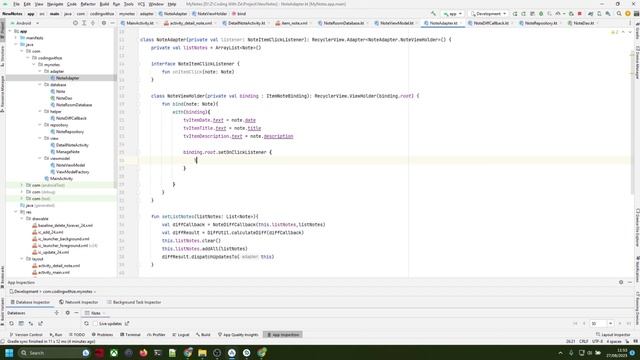Open new query tab icon
The width and height of the screenshot is (640, 360).
[21, 324]
